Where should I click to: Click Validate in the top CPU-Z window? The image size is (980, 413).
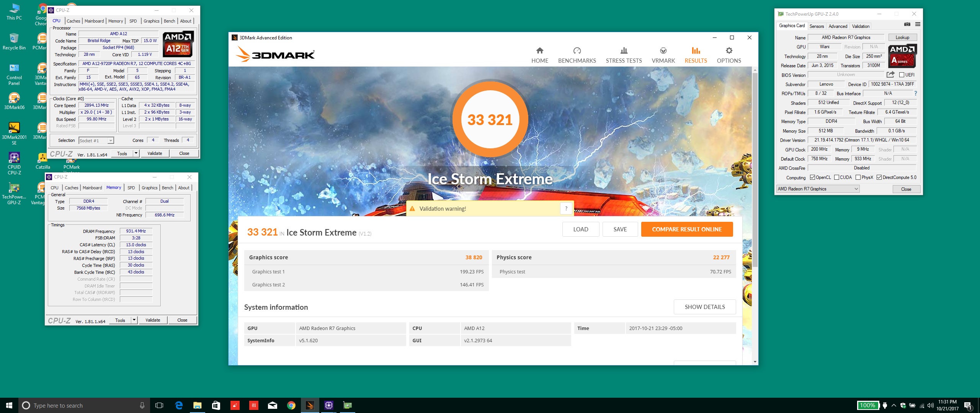coord(155,153)
